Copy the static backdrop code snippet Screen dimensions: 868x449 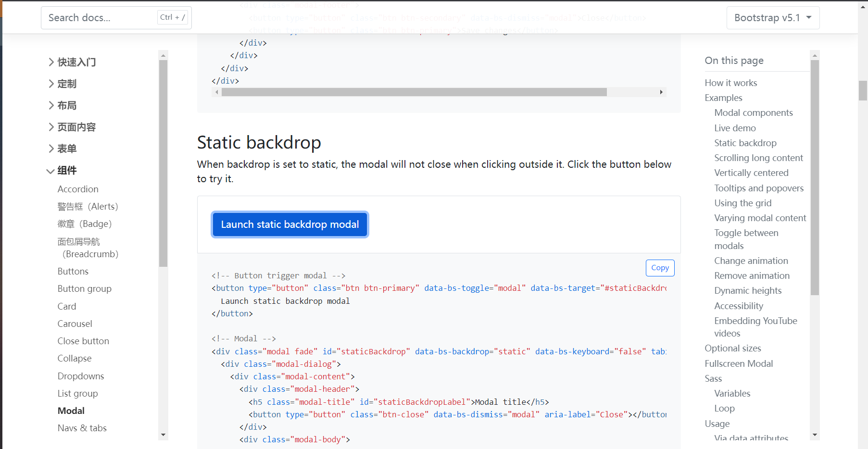tap(660, 268)
